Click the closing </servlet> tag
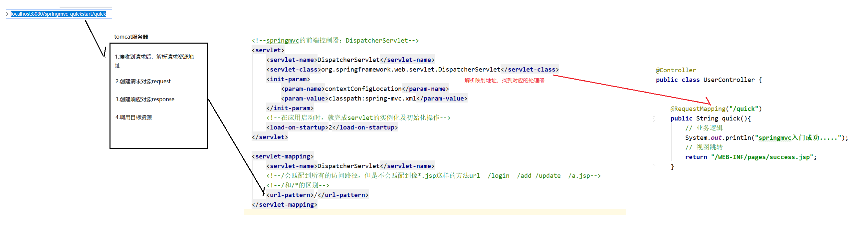868x239 pixels. point(270,137)
